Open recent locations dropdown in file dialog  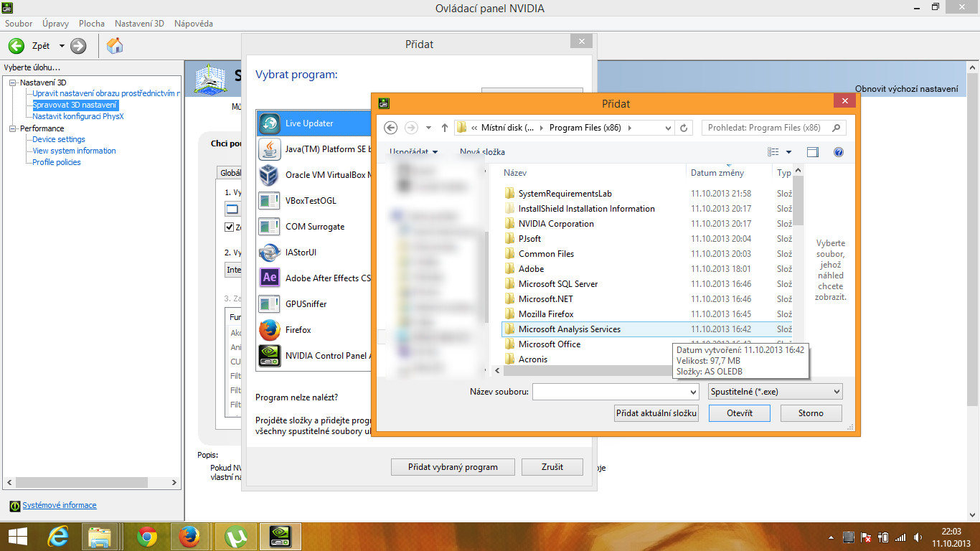(428, 128)
